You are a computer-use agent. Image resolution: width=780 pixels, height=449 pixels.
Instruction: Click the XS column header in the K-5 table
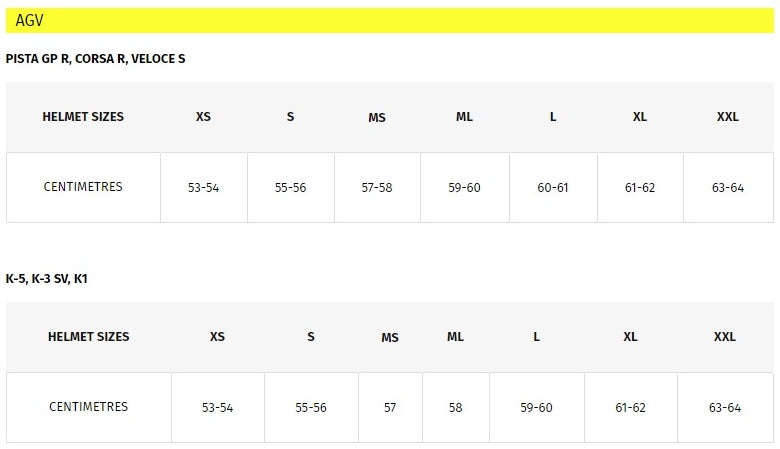tap(218, 337)
